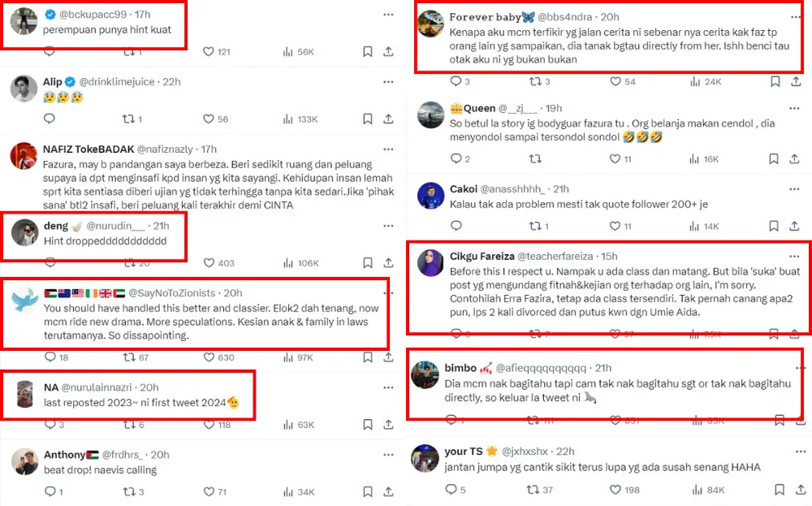Bookmark Alip's tweet
This screenshot has height=506, width=812.
[x=368, y=119]
